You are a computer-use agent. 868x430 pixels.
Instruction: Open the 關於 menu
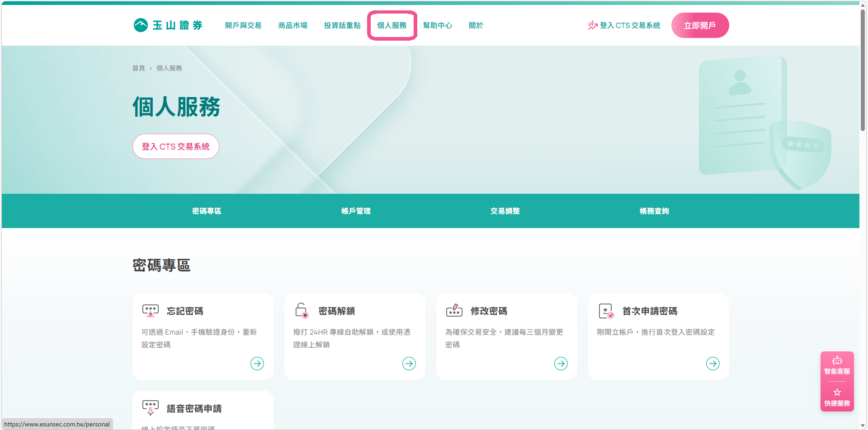pos(476,25)
